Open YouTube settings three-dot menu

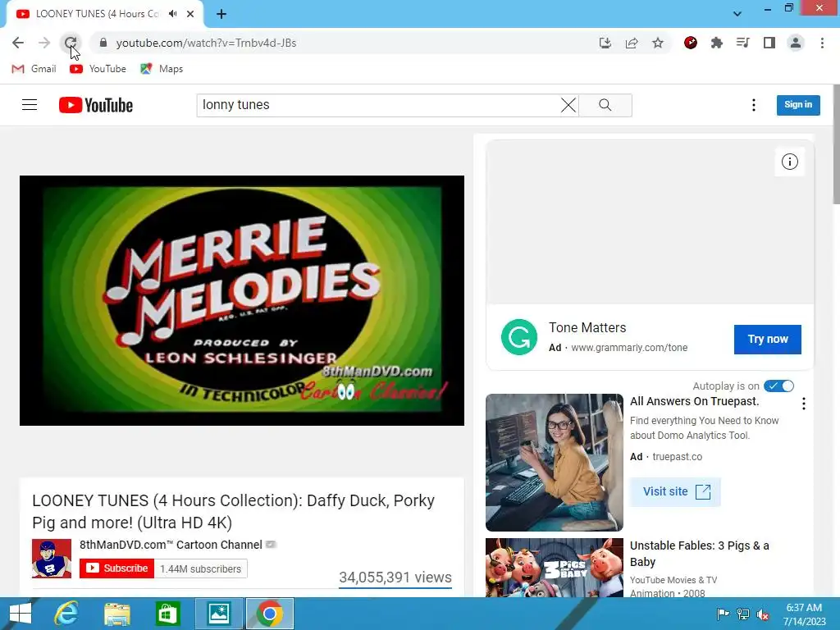tap(754, 105)
